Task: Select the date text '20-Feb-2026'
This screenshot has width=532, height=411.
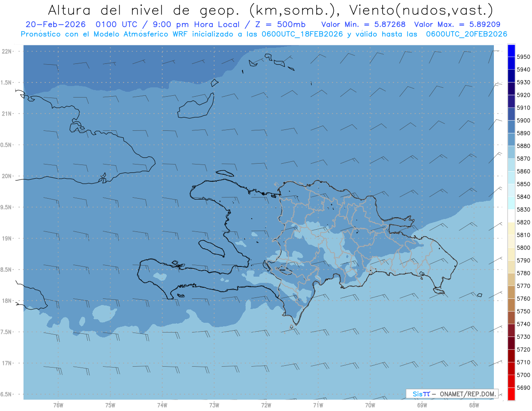Action: [x=55, y=24]
